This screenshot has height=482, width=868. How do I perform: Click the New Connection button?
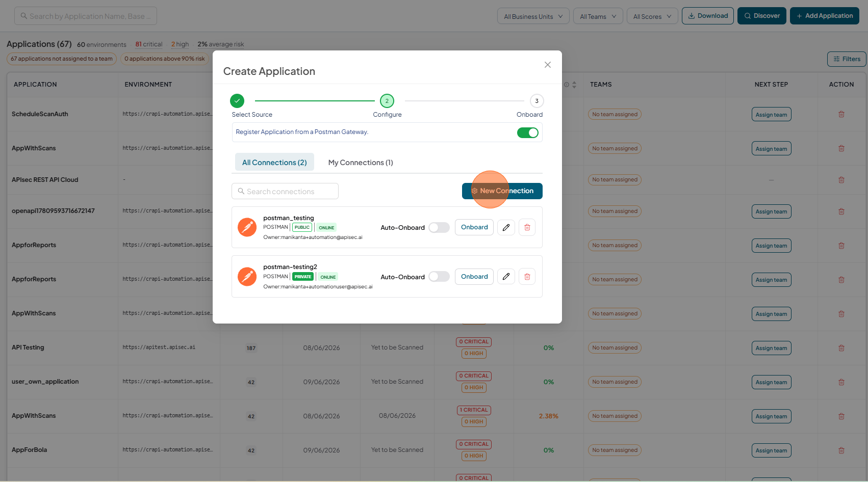point(502,191)
